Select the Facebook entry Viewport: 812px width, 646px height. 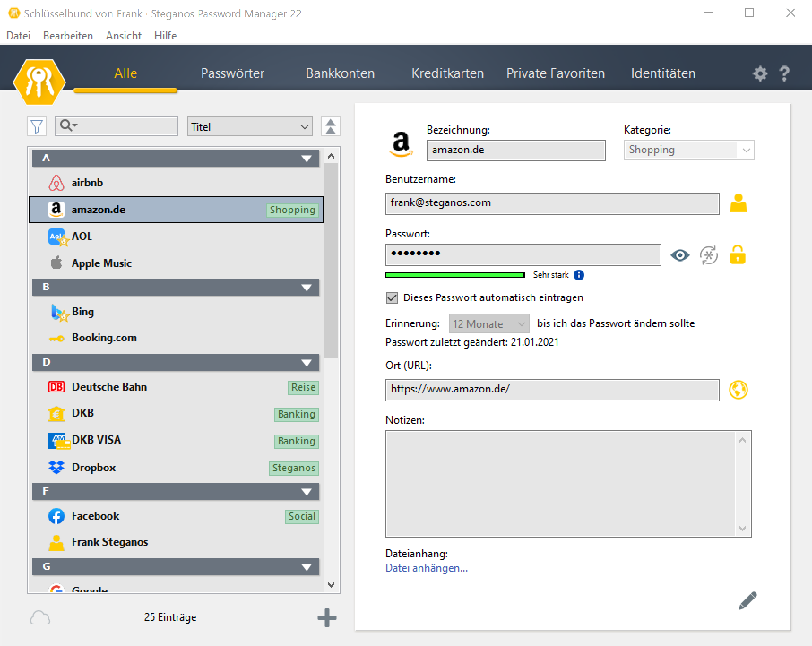pos(176,516)
